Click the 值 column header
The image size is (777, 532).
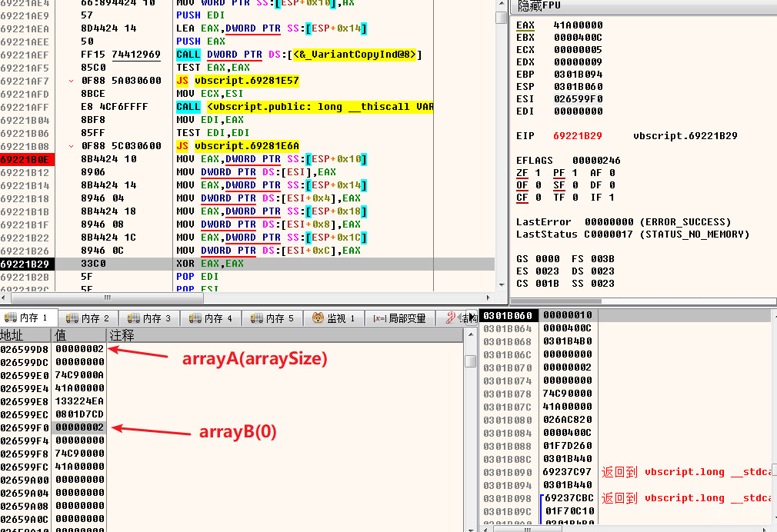point(78,335)
